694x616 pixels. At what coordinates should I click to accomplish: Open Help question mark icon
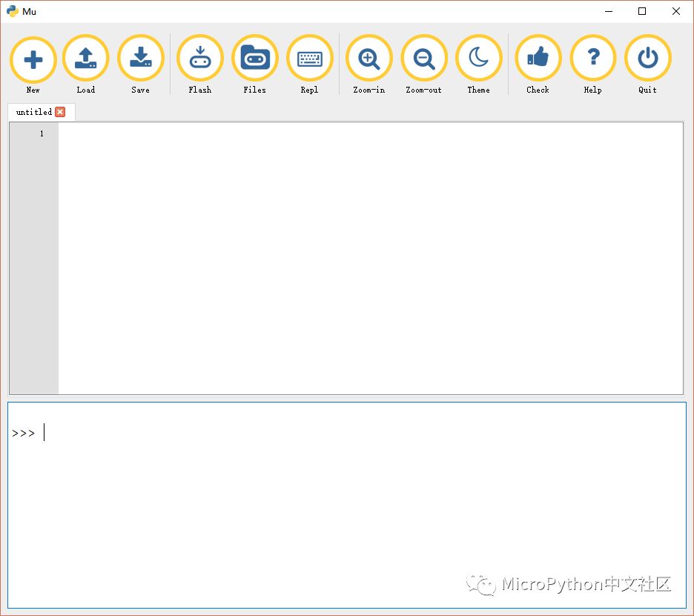[593, 59]
